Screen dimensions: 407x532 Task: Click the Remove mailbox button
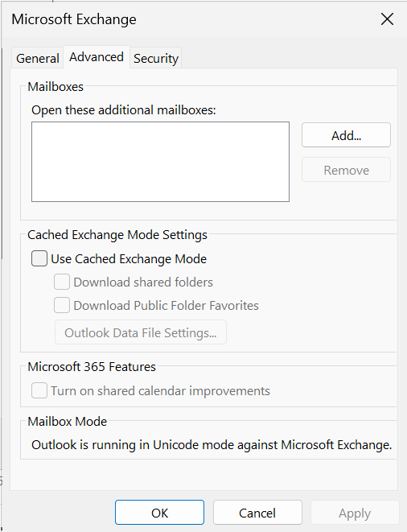coord(346,170)
